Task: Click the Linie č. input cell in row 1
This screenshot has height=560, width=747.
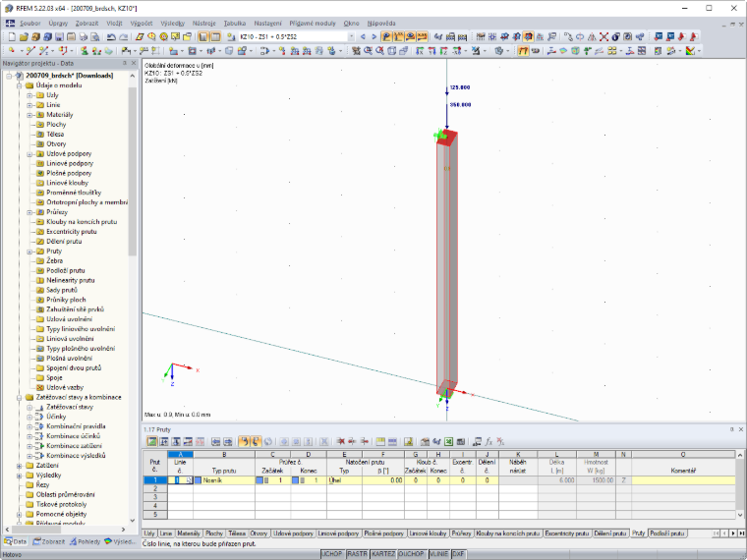Action: [x=180, y=480]
